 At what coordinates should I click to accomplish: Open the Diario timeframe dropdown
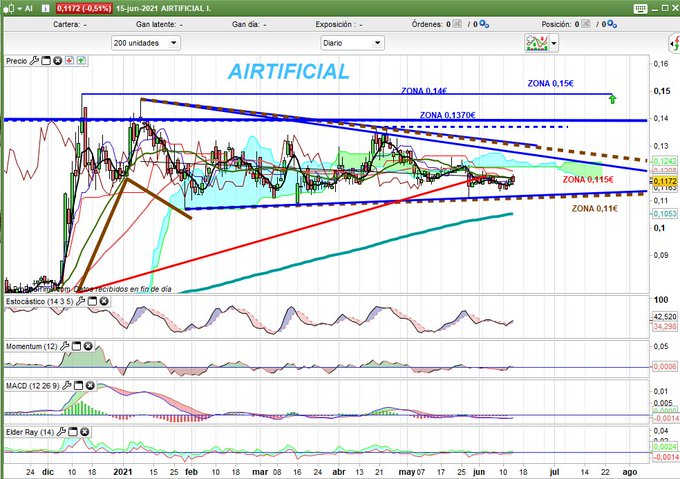click(x=352, y=43)
